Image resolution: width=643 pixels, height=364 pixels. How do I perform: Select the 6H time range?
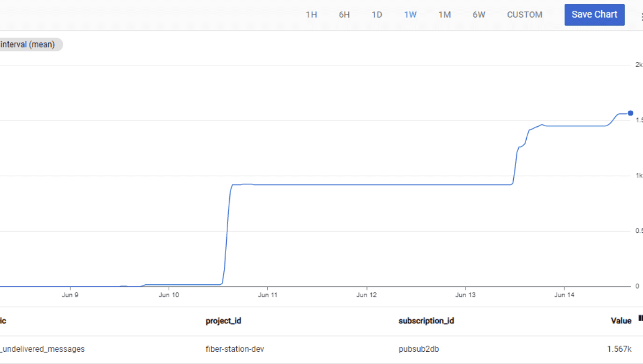[x=344, y=15]
